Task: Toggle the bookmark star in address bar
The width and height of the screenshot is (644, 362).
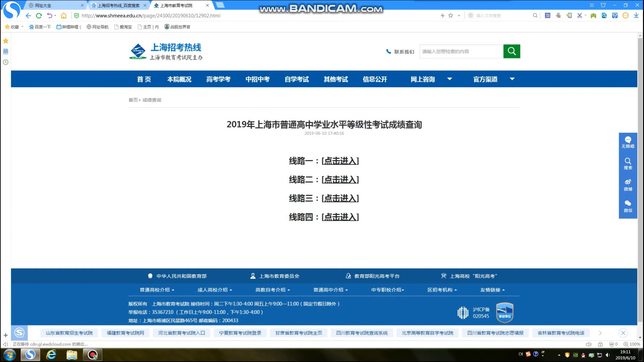Action: (450, 15)
